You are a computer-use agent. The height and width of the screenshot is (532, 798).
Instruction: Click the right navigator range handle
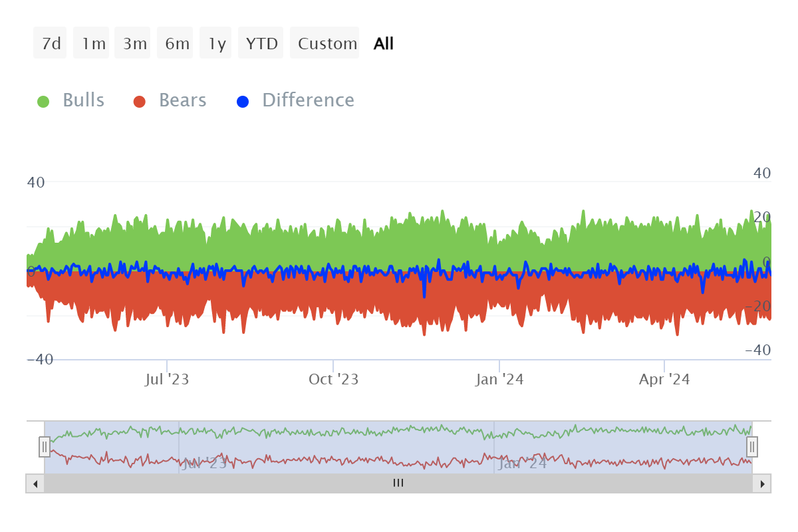pos(752,447)
